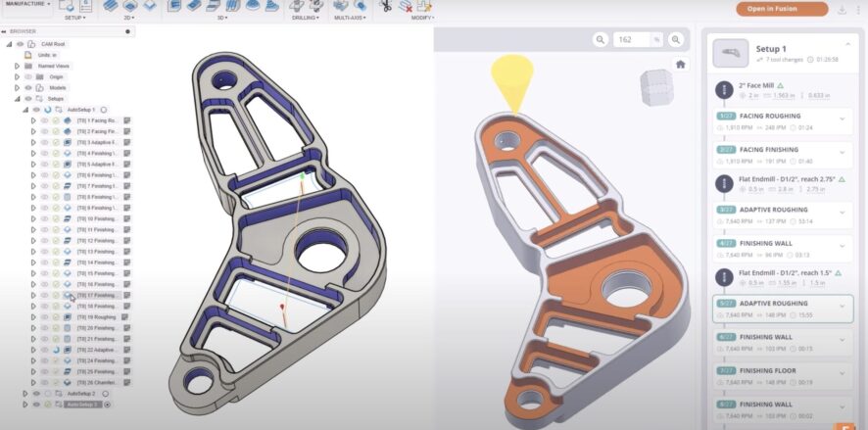The image size is (868, 430).
Task: Expand the [T9] 1 Facing Ro... operation
Action: click(33, 120)
